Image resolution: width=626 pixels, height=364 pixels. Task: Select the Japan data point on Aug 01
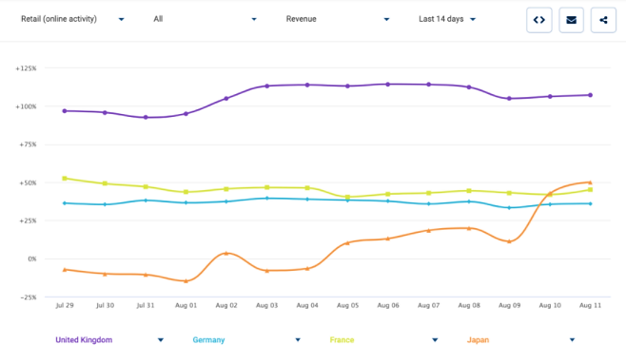coord(186,281)
